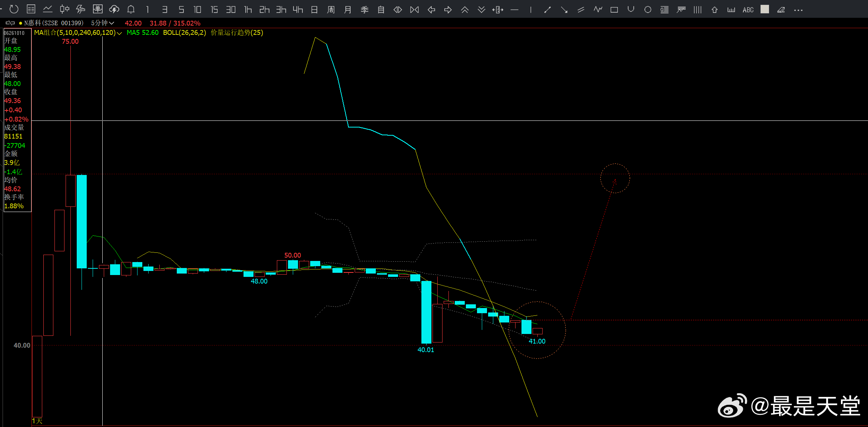The image size is (868, 427).
Task: Open the alert bell icon
Action: click(x=131, y=9)
